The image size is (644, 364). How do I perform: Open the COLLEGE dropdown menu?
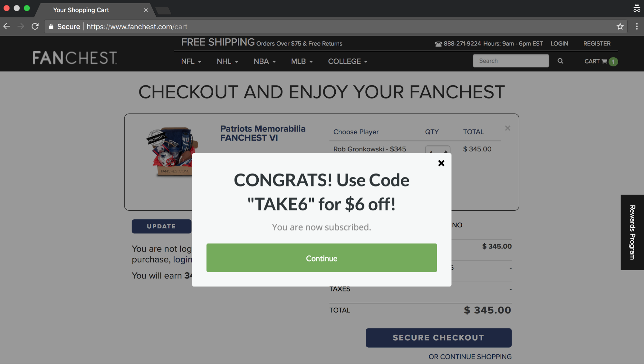tap(348, 61)
